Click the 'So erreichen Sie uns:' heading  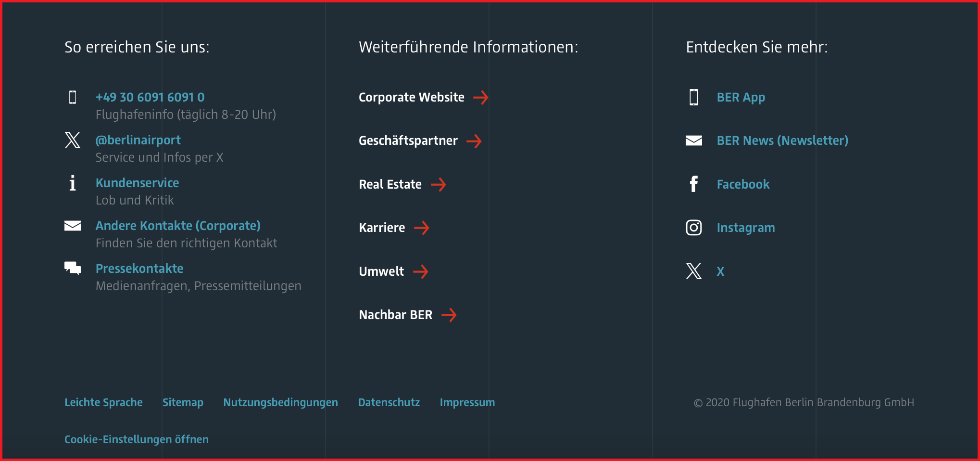pyautogui.click(x=137, y=47)
